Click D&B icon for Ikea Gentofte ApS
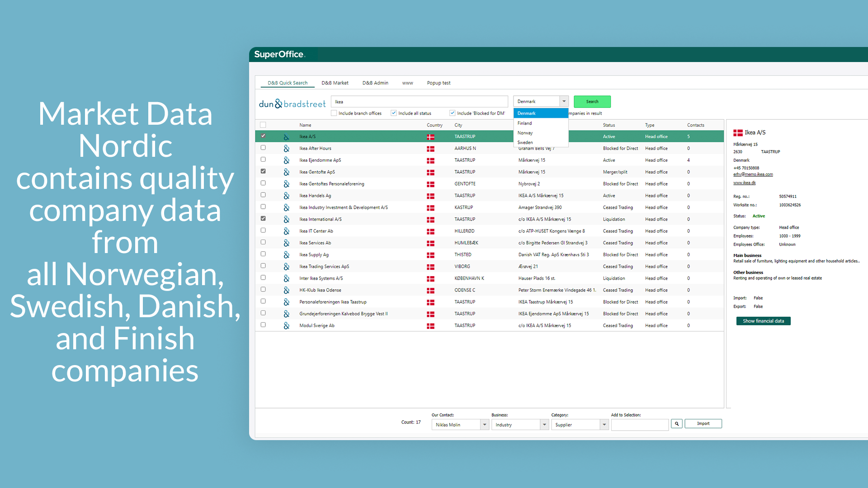Image resolution: width=868 pixels, height=488 pixels. click(286, 172)
